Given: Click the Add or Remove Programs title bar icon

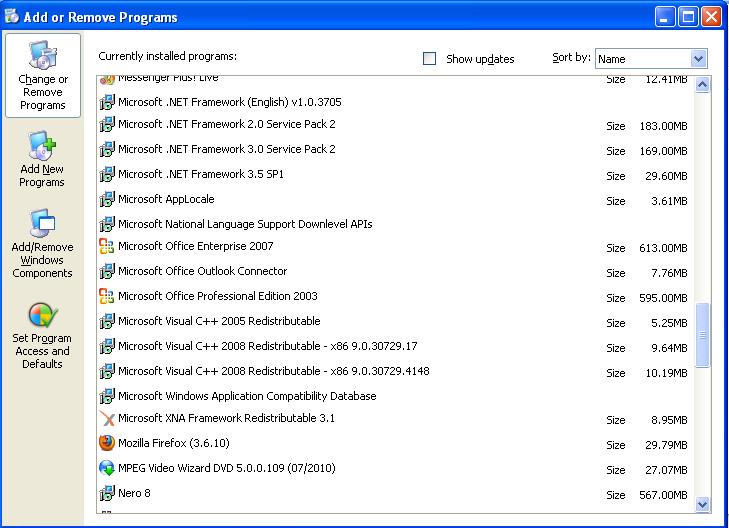Looking at the screenshot, I should [x=13, y=17].
